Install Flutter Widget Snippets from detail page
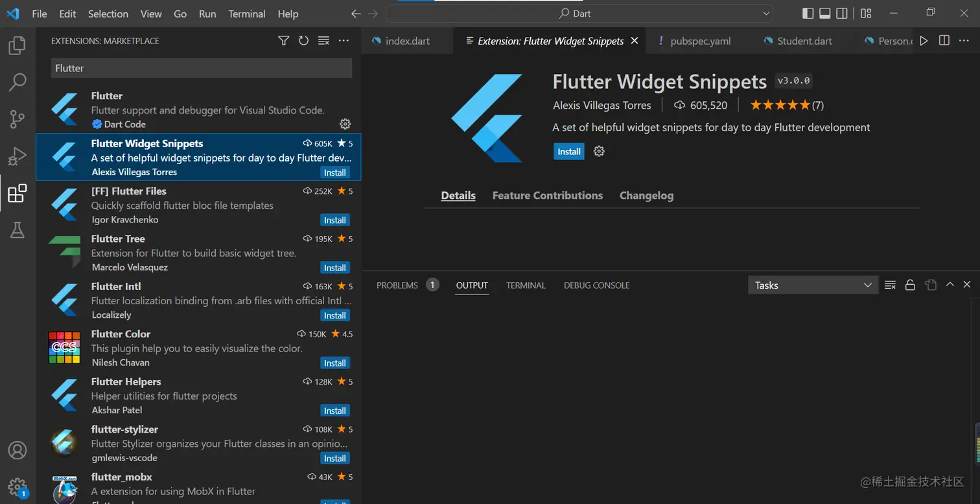This screenshot has width=980, height=504. point(569,151)
